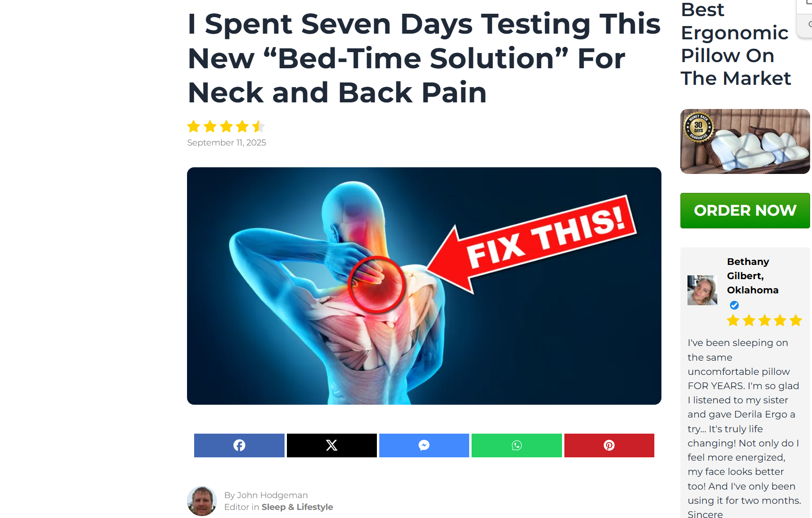
Task: Click Sleep & Lifestyle category link
Action: (297, 507)
